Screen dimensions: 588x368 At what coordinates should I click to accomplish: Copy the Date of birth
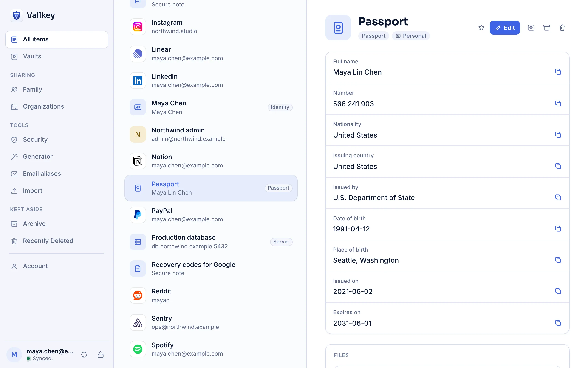tap(558, 229)
